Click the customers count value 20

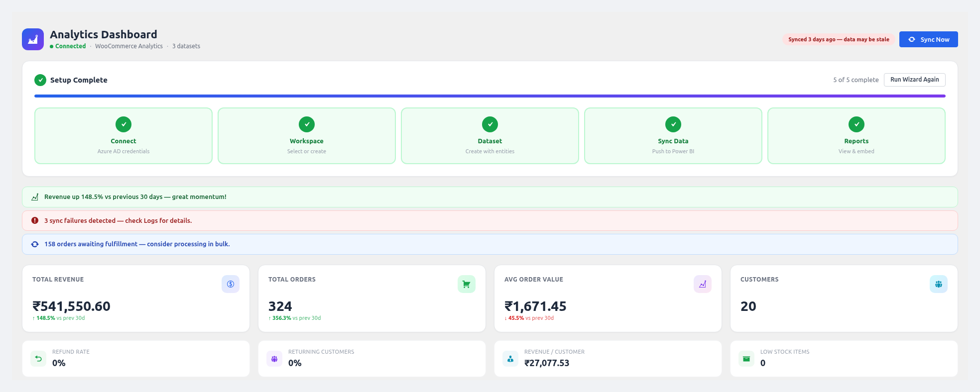[x=748, y=306]
